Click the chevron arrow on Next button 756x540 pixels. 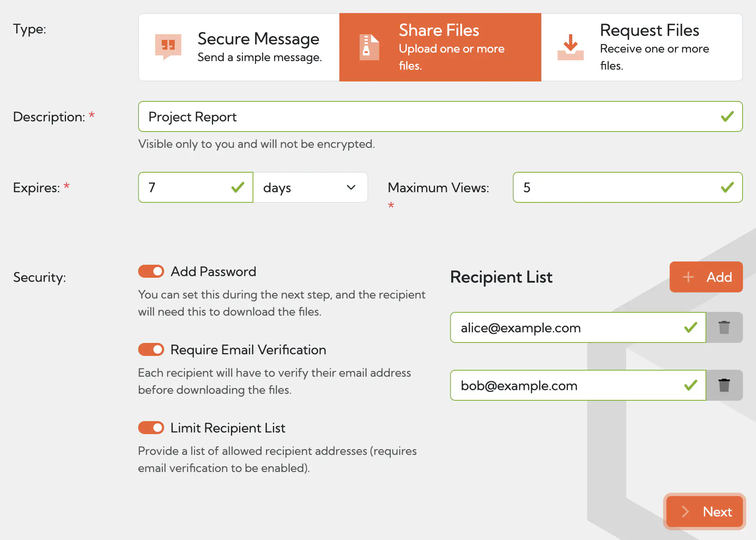coord(686,511)
